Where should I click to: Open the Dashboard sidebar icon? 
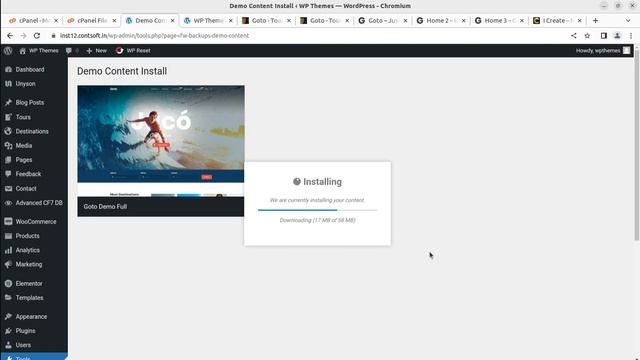tap(8, 69)
